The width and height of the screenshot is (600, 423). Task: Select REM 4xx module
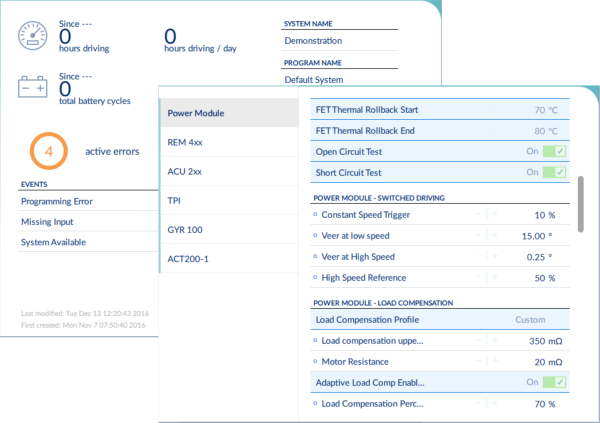click(229, 142)
